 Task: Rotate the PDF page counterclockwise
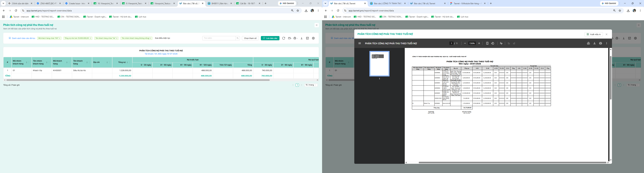click(493, 43)
